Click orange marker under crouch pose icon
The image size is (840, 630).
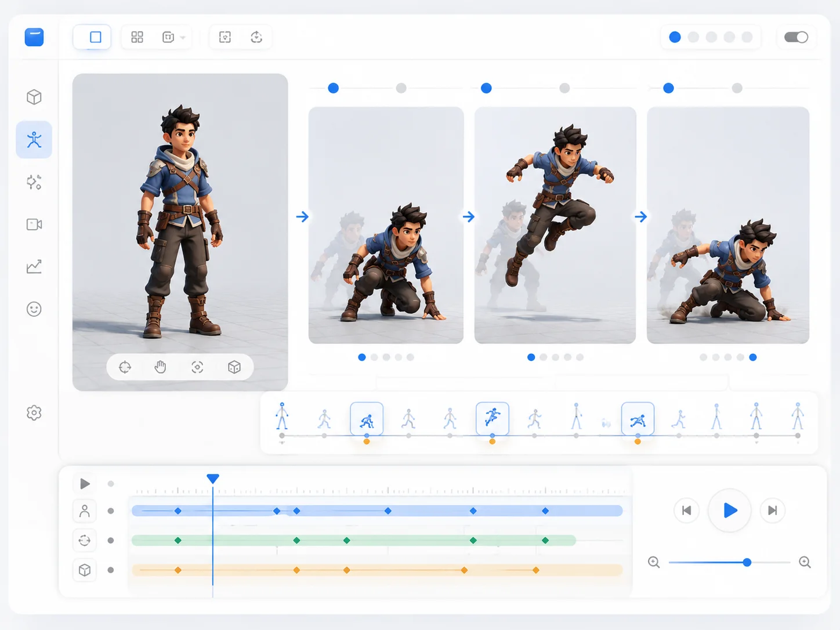tap(367, 442)
